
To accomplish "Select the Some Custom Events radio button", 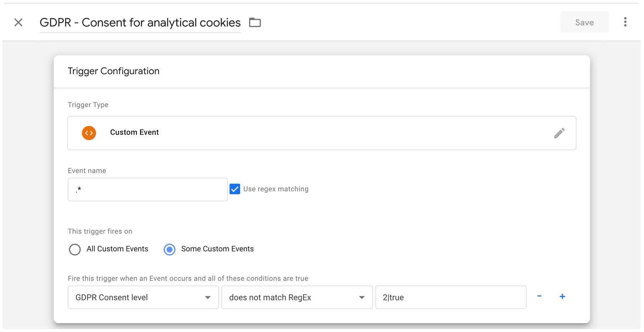I will (170, 250).
